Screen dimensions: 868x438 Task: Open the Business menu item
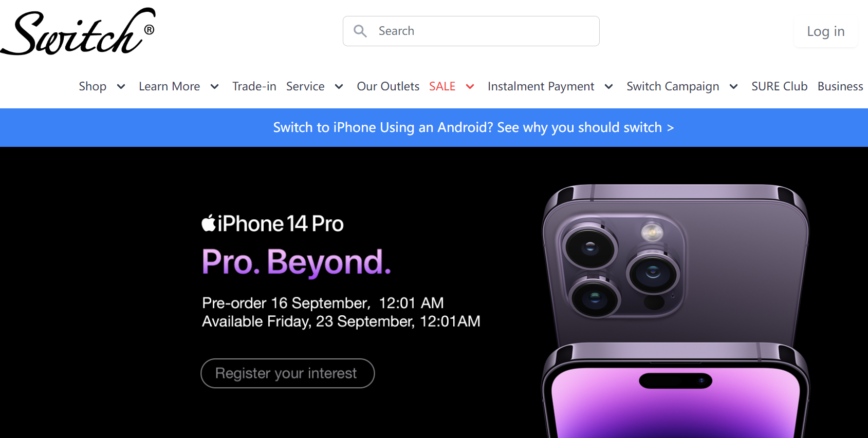(x=840, y=86)
